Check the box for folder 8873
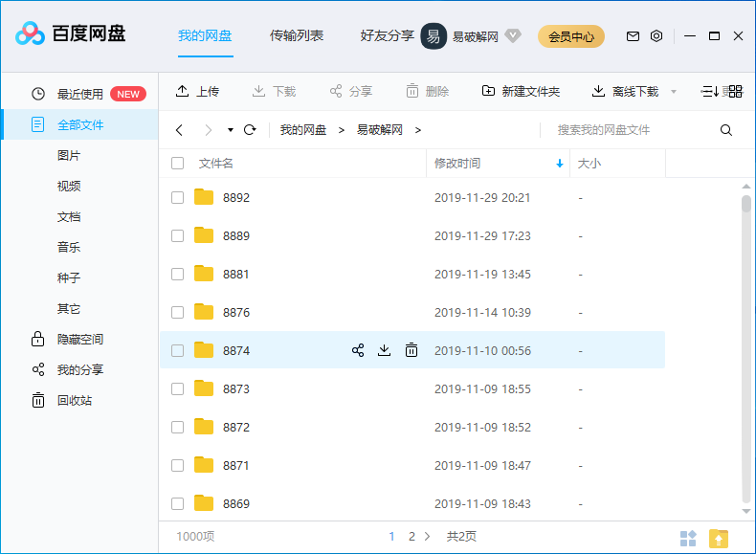Viewport: 756px width, 554px height. [x=177, y=388]
